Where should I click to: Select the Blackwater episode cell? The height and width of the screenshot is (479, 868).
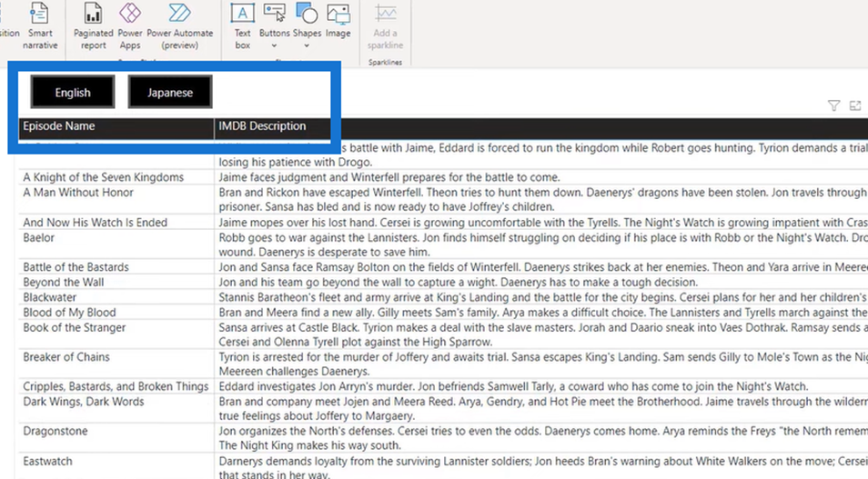50,297
